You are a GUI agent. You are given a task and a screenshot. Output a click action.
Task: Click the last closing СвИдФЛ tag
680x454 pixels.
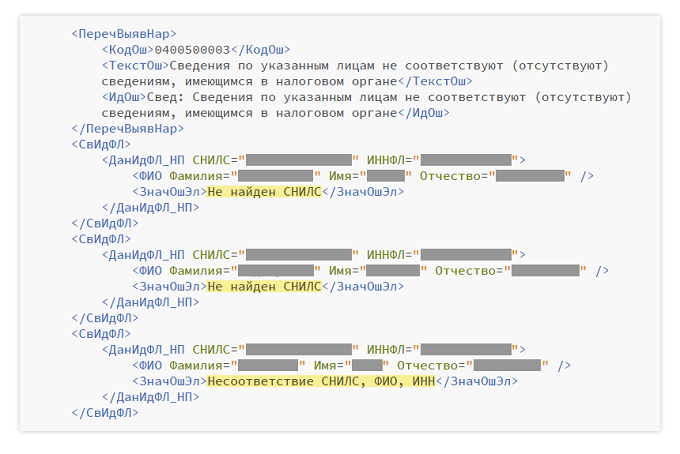tap(104, 413)
